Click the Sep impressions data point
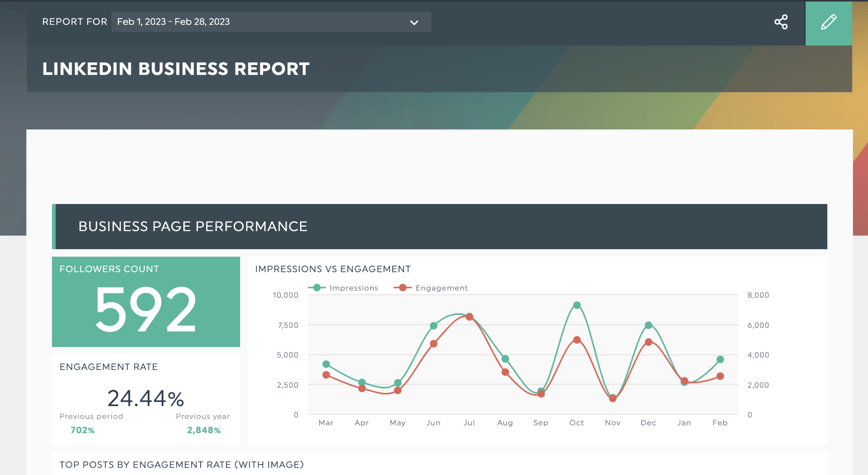The height and width of the screenshot is (475, 868). (541, 391)
